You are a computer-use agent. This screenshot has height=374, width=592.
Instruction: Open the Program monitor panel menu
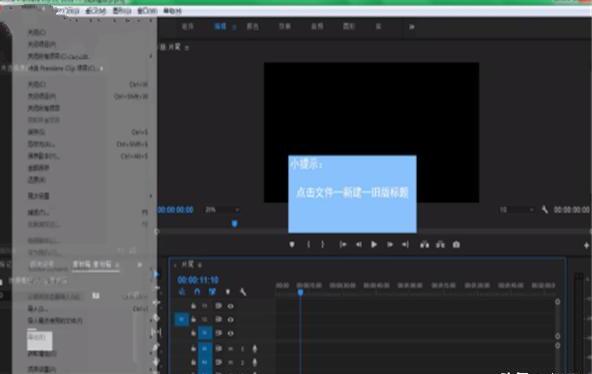click(x=187, y=48)
